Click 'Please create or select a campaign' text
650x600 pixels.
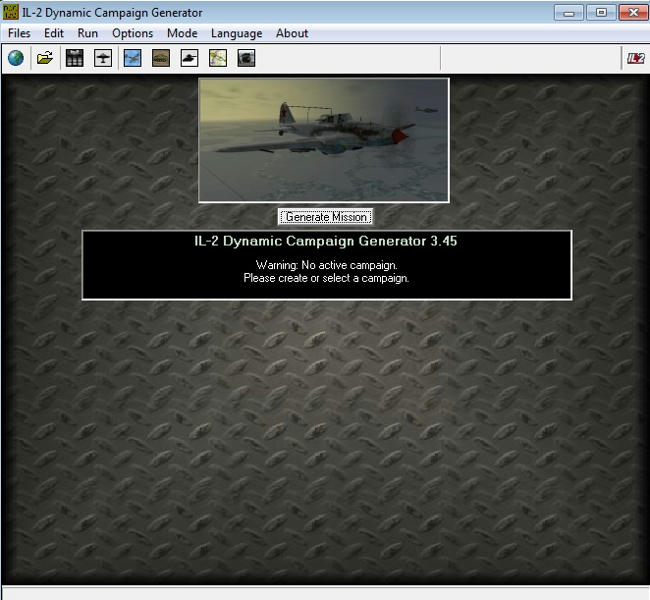[x=326, y=278]
